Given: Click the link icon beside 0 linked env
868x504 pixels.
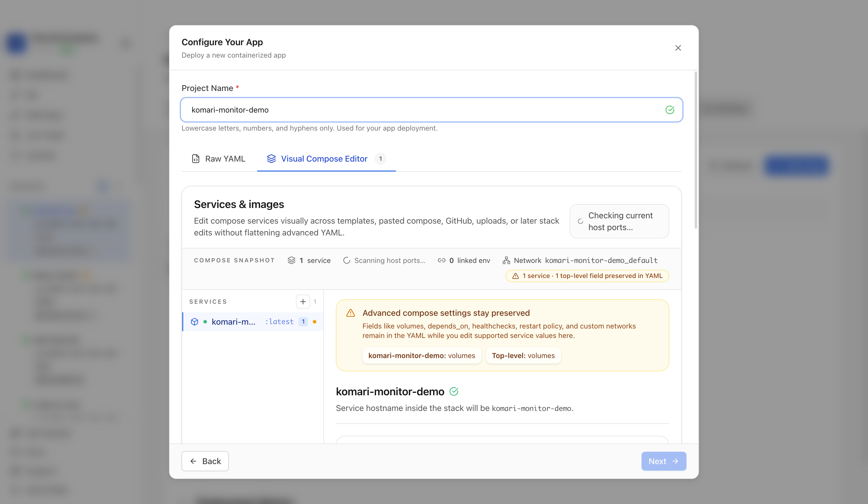Looking at the screenshot, I should pyautogui.click(x=442, y=260).
